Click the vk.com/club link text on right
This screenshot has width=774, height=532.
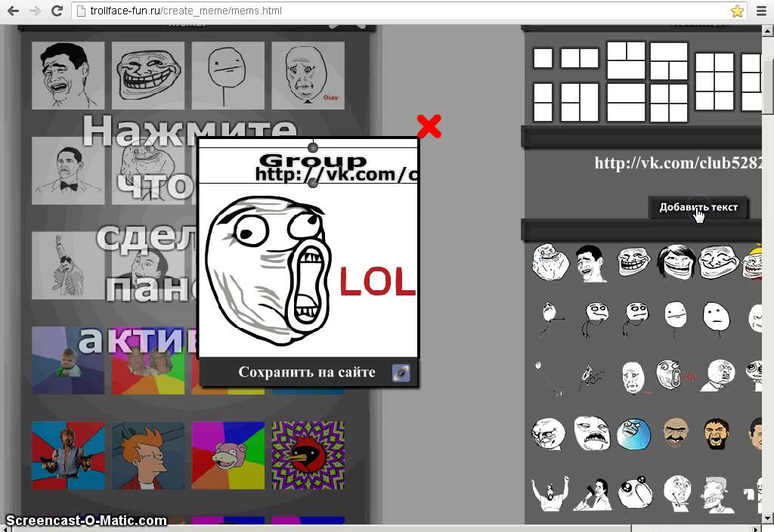pyautogui.click(x=678, y=163)
